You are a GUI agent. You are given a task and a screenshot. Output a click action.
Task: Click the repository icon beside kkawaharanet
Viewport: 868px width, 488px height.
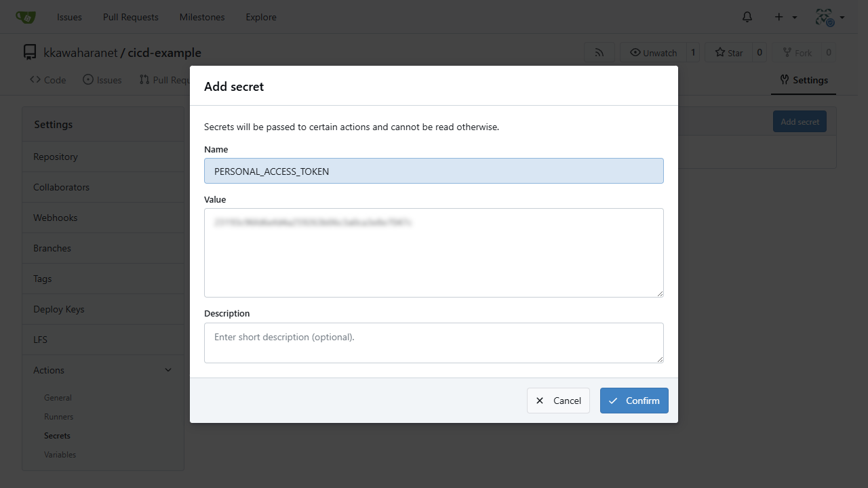click(29, 52)
